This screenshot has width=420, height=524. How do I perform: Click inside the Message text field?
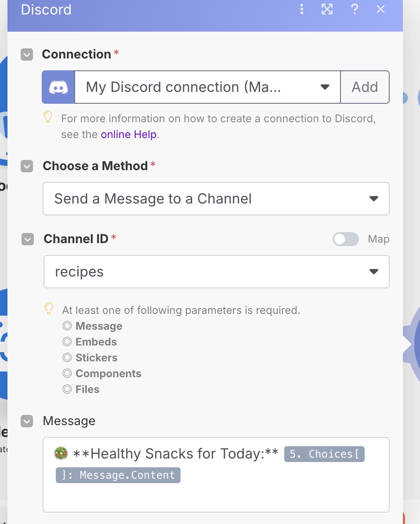click(x=216, y=474)
